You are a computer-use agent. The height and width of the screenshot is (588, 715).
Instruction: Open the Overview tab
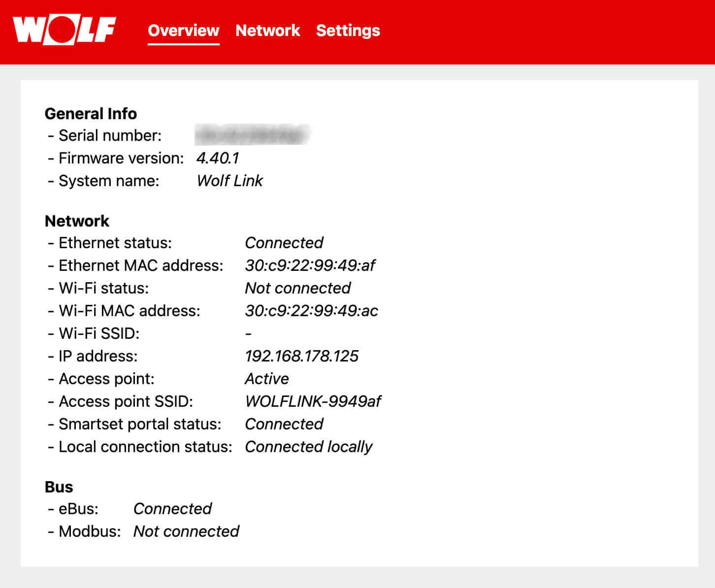pos(183,31)
